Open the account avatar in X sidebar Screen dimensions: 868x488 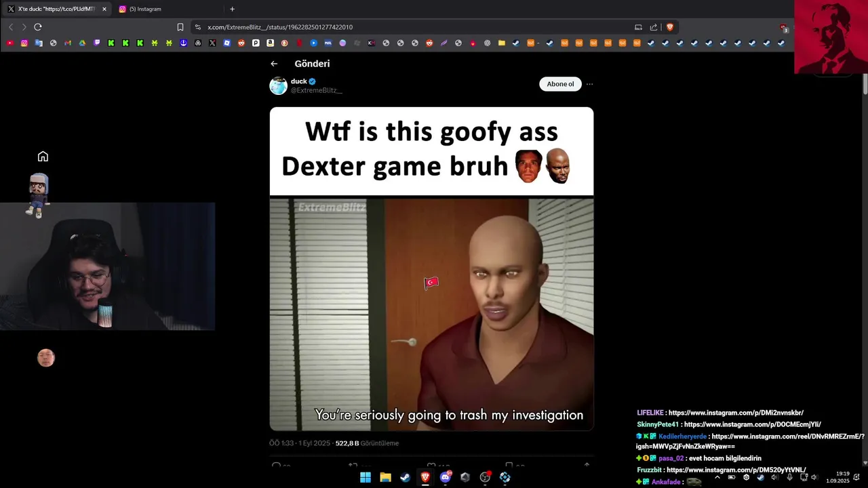(46, 358)
